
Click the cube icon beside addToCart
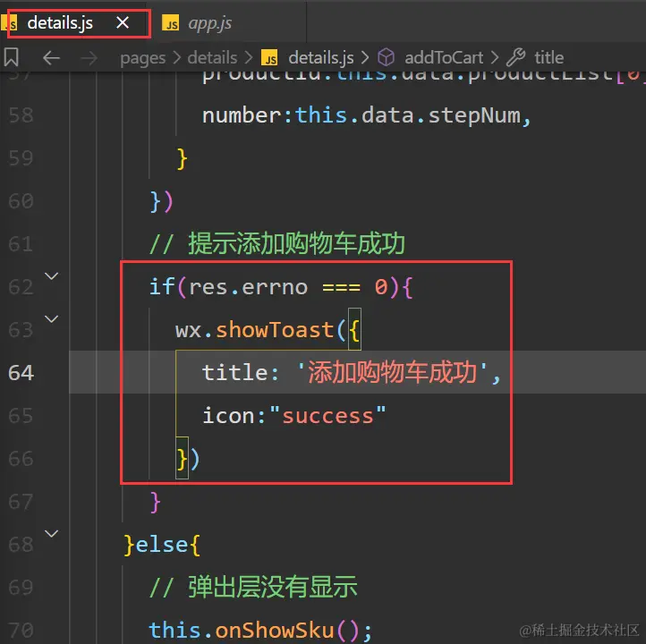(386, 57)
